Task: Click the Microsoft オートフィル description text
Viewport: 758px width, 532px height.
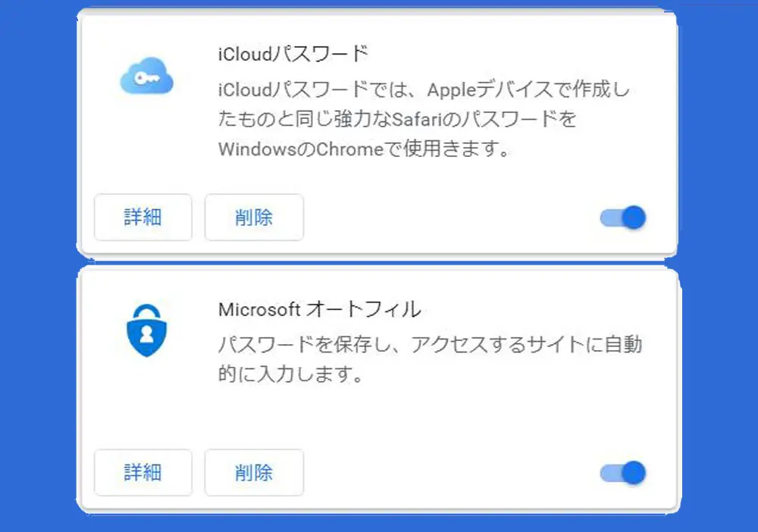Action: 430,359
